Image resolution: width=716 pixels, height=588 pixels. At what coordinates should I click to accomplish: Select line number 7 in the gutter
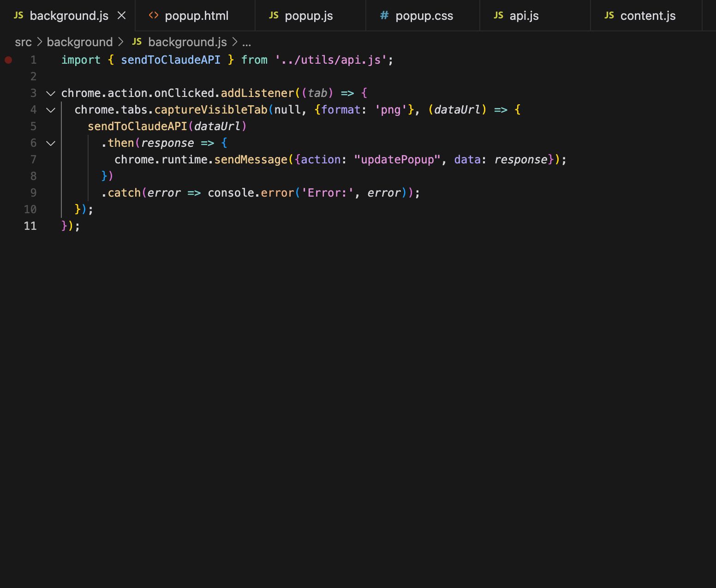click(x=33, y=160)
